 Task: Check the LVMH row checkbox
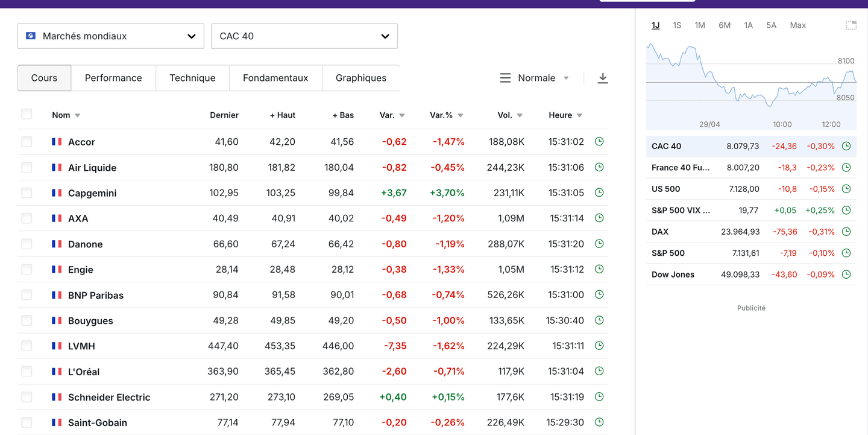pyautogui.click(x=27, y=346)
